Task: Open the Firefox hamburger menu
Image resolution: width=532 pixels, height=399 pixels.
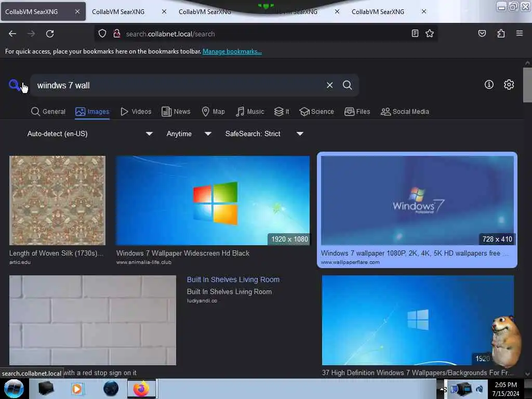Action: [520, 33]
